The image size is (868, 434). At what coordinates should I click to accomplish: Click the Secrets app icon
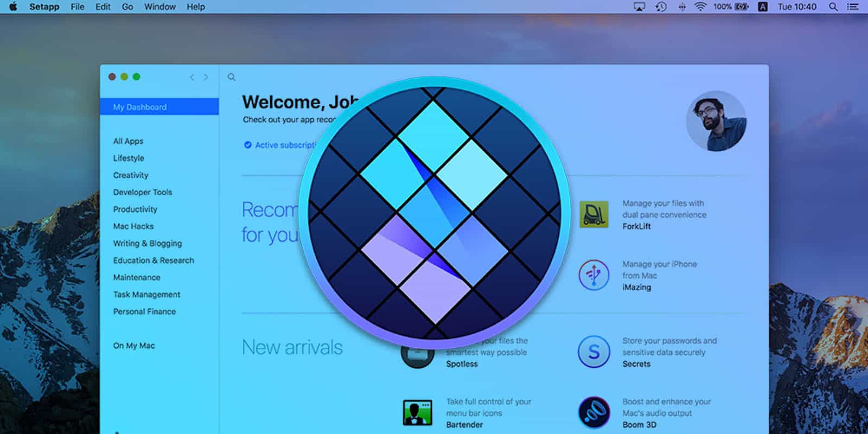tap(593, 352)
